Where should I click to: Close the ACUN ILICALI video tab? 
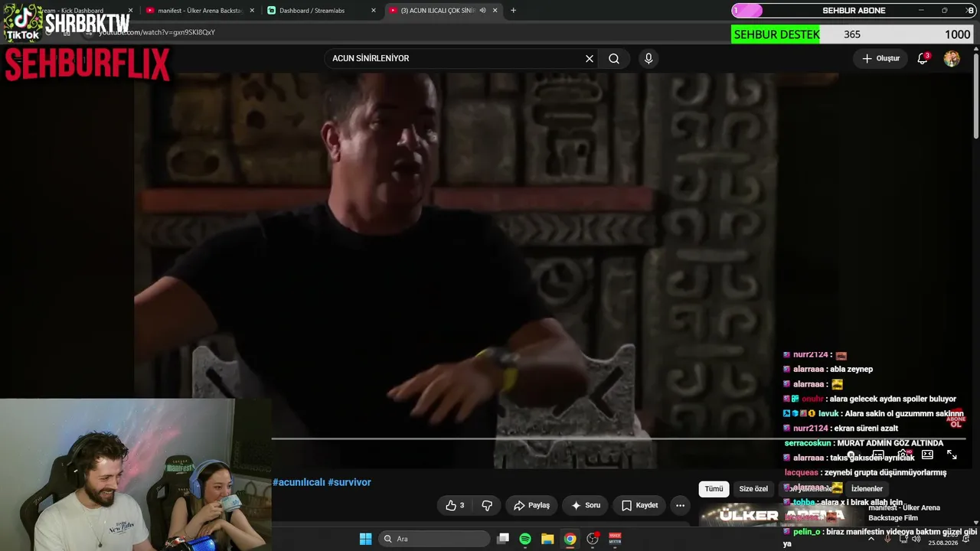pyautogui.click(x=495, y=11)
